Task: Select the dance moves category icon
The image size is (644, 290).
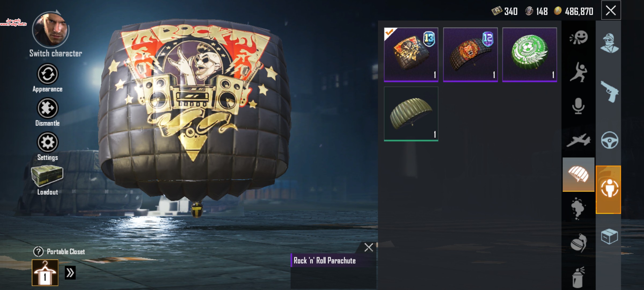Action: pos(578,72)
